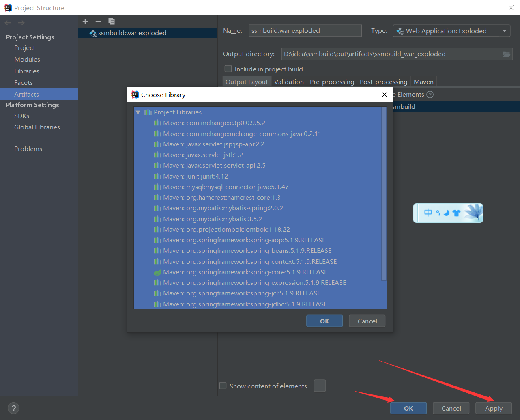Click the remove artifact minus icon
Image resolution: width=520 pixels, height=420 pixels.
(98, 22)
